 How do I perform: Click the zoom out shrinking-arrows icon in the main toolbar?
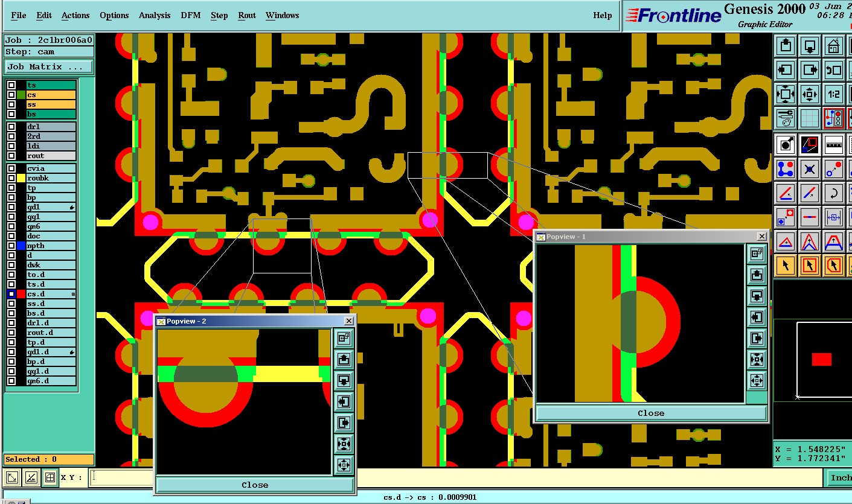(809, 94)
